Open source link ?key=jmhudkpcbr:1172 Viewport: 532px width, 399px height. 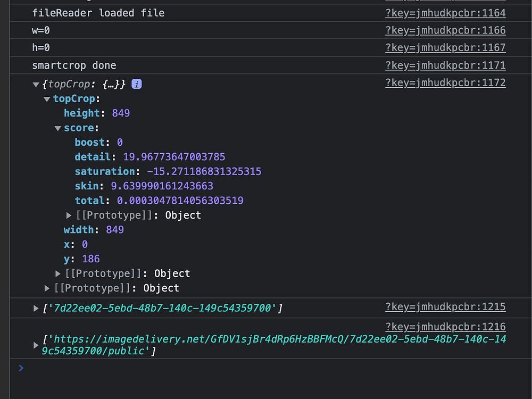[445, 83]
